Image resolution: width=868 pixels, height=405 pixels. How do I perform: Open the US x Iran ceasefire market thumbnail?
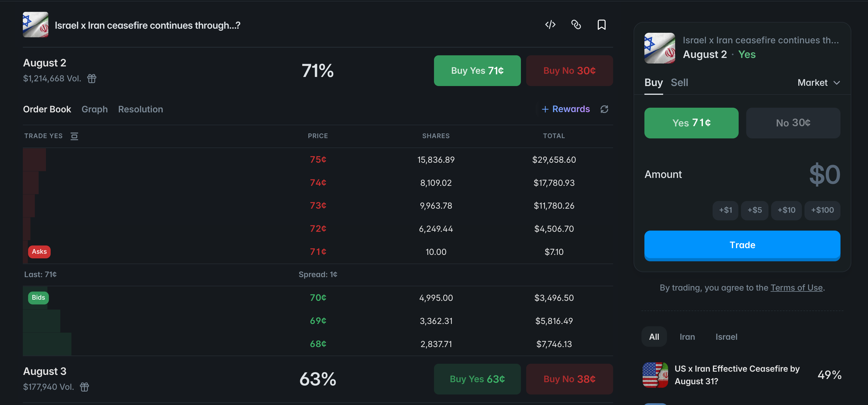pos(655,375)
